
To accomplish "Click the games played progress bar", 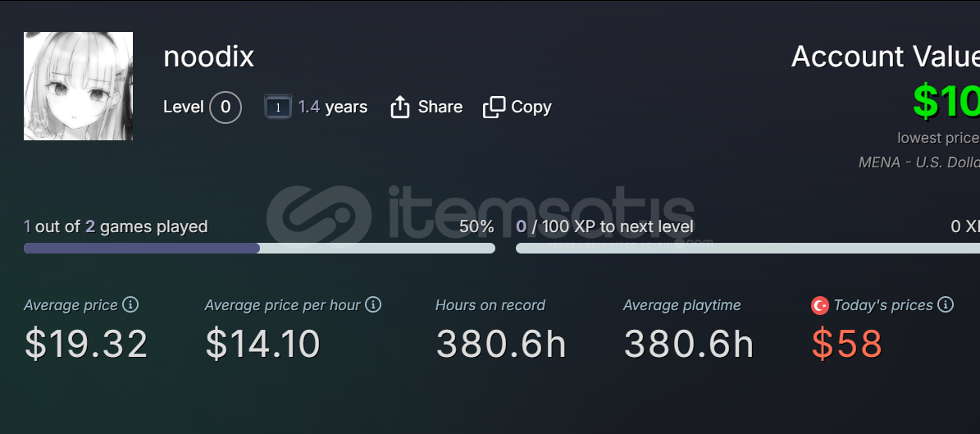I will pyautogui.click(x=259, y=249).
